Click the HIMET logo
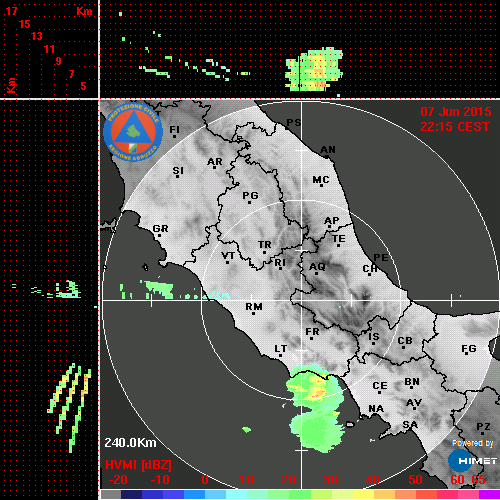Viewport: 500px width, 500px height. [x=472, y=460]
